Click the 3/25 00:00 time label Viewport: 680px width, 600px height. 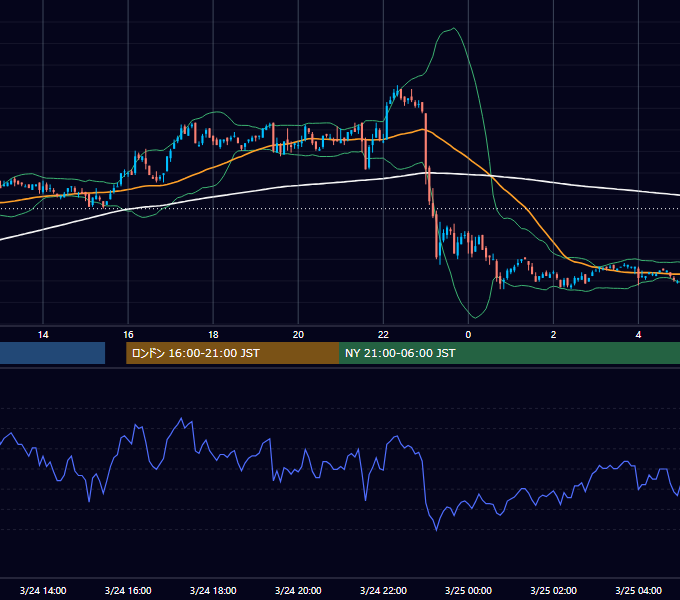pyautogui.click(x=468, y=590)
